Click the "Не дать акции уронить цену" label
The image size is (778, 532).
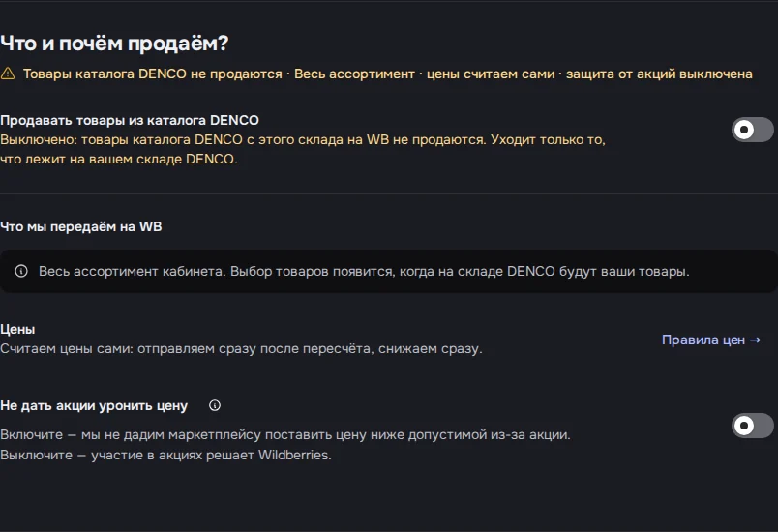94,405
